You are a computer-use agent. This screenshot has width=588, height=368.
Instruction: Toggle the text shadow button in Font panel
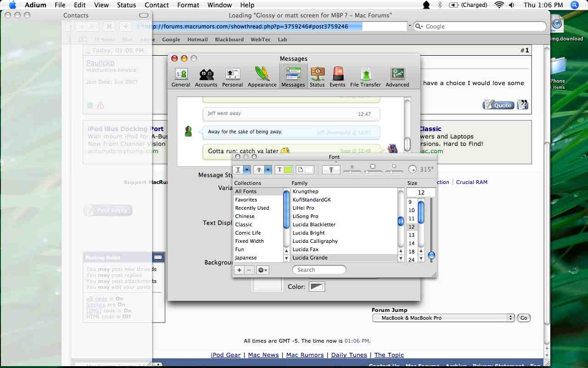click(331, 170)
